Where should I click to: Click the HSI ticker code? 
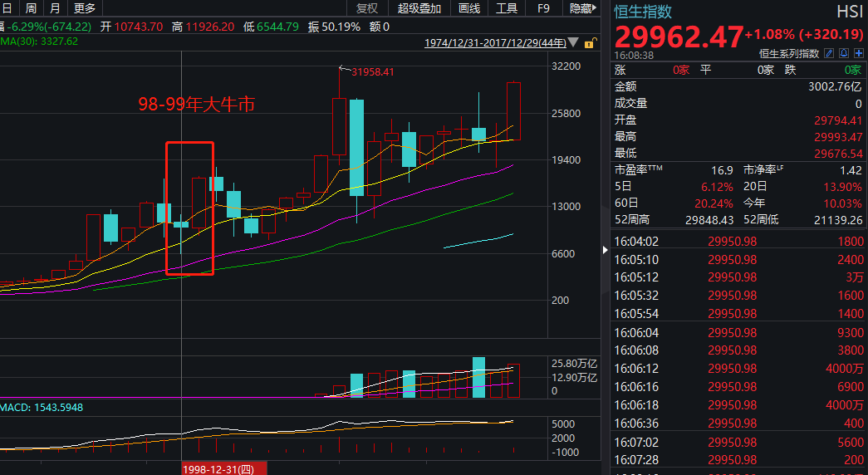tap(848, 12)
